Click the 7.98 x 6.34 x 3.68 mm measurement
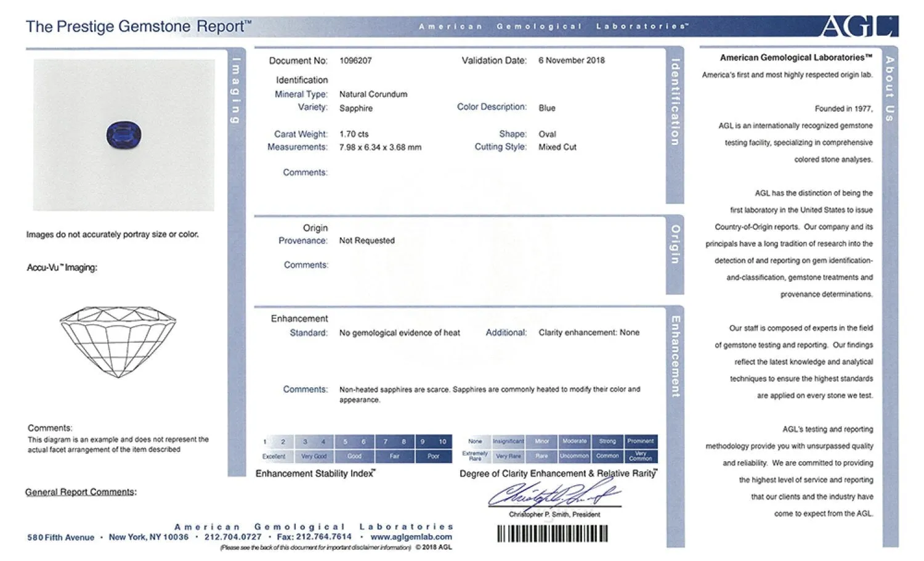Image resolution: width=924 pixels, height=561 pixels. click(x=380, y=147)
